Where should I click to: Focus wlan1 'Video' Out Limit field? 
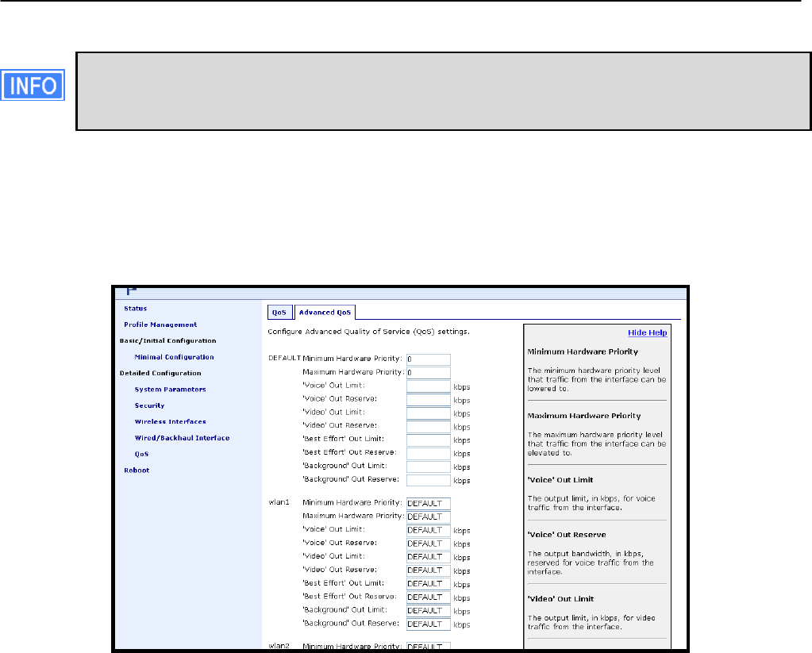tap(429, 557)
